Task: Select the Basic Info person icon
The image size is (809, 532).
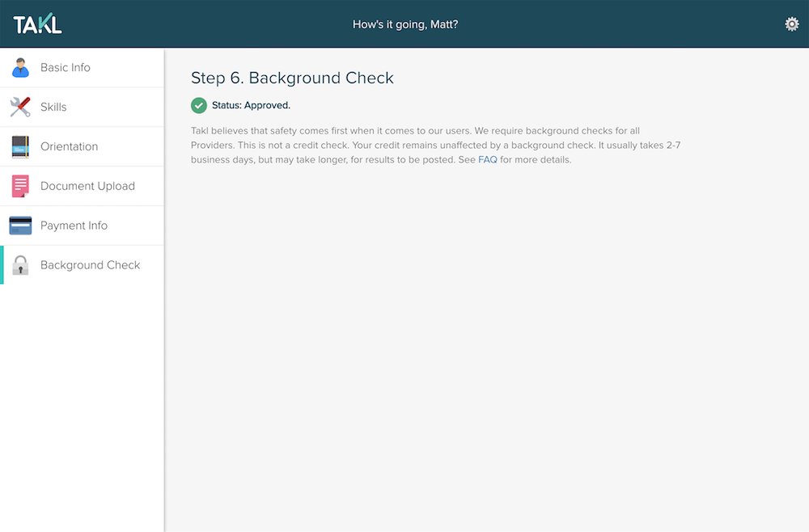Action: click(20, 67)
